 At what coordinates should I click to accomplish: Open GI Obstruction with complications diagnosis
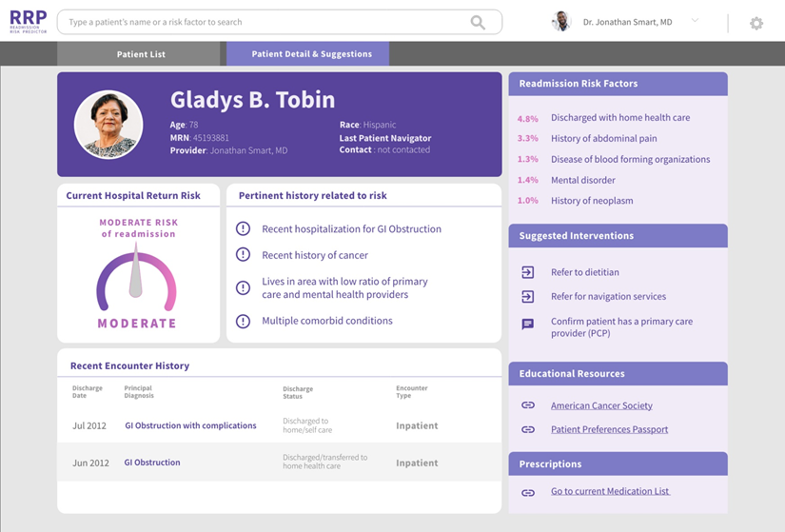[190, 425]
